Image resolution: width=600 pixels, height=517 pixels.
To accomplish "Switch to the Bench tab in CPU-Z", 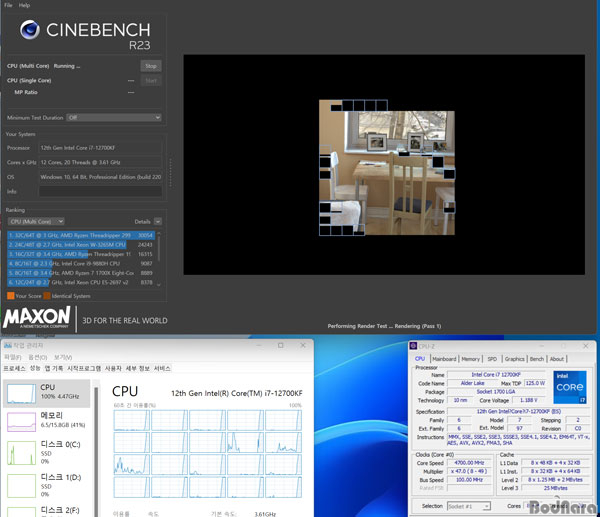I will [x=536, y=359].
